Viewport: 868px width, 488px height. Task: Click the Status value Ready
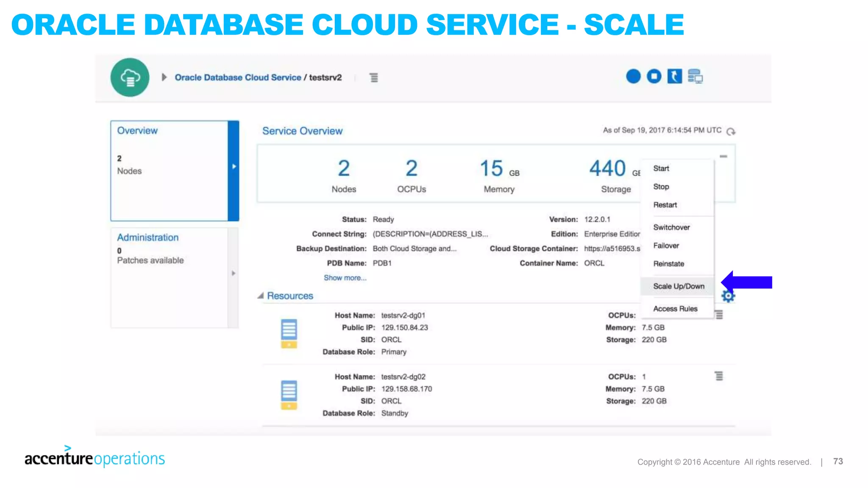click(383, 219)
